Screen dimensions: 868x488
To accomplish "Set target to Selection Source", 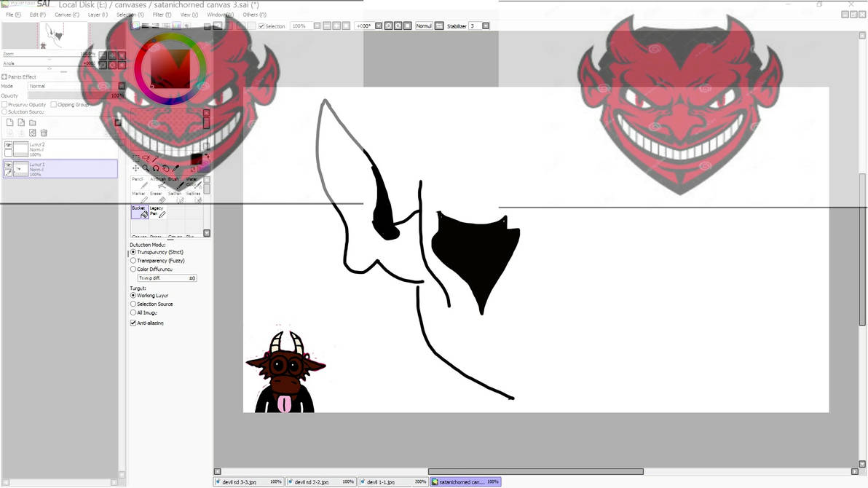I will pyautogui.click(x=133, y=304).
